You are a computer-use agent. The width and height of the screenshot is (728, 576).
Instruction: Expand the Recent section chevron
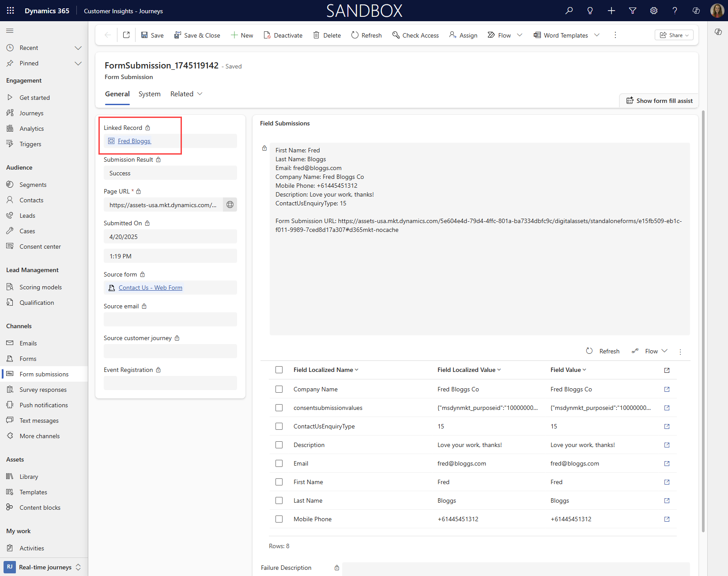click(x=78, y=48)
